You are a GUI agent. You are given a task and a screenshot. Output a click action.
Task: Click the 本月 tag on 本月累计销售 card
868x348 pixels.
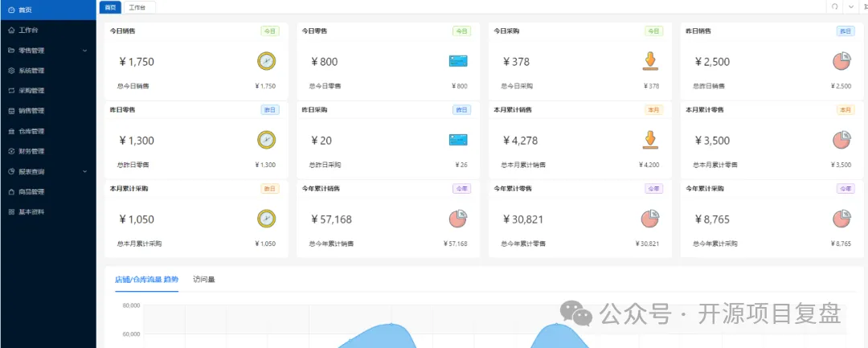[x=653, y=110]
